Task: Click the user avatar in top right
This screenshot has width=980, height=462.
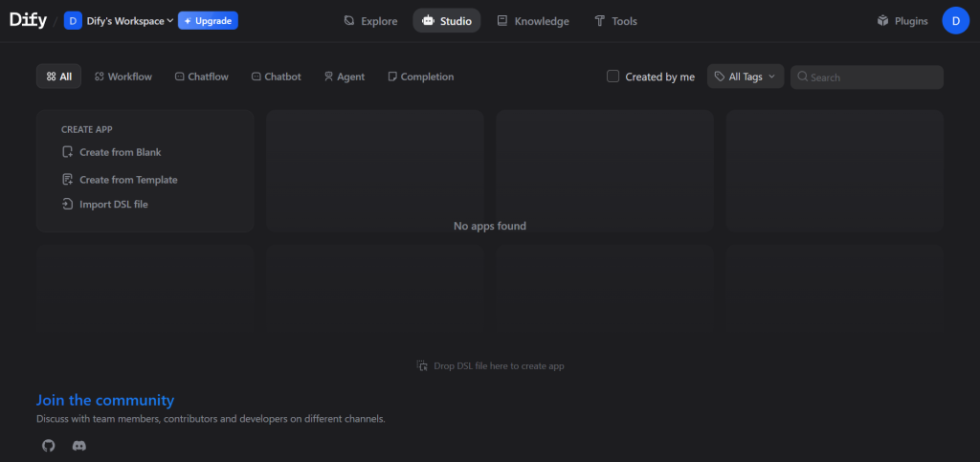Action: [x=955, y=20]
